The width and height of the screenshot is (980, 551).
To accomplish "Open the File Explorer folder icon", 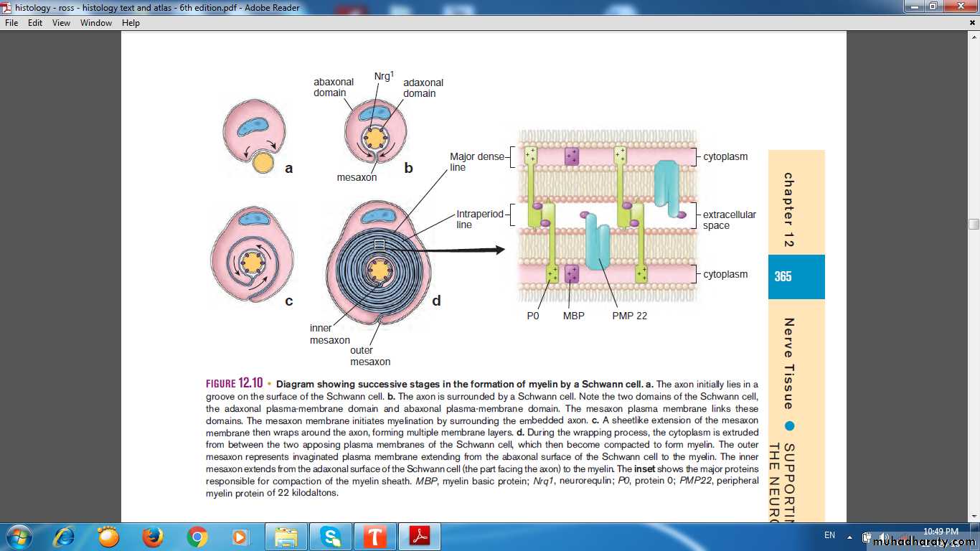I will click(286, 537).
